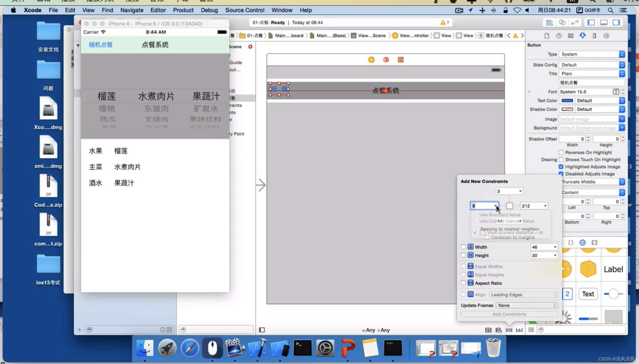Enable Reverses On Highlight checkbox

tap(561, 152)
